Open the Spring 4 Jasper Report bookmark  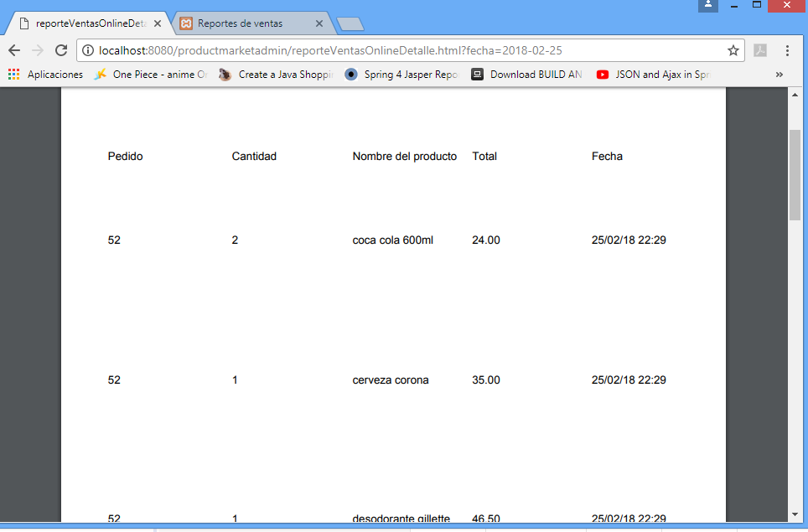401,75
